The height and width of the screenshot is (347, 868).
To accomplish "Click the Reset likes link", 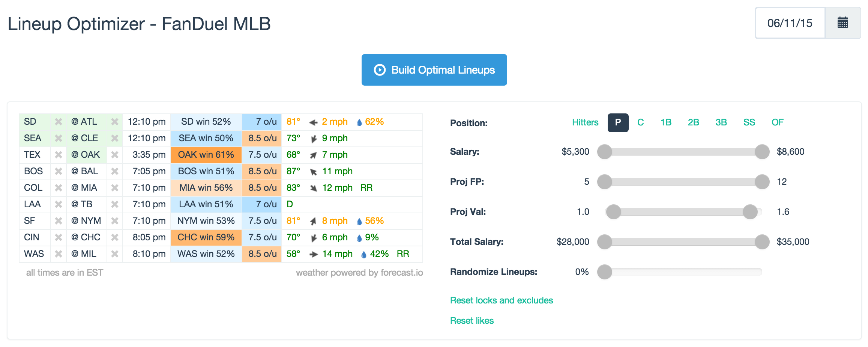I will pyautogui.click(x=472, y=321).
